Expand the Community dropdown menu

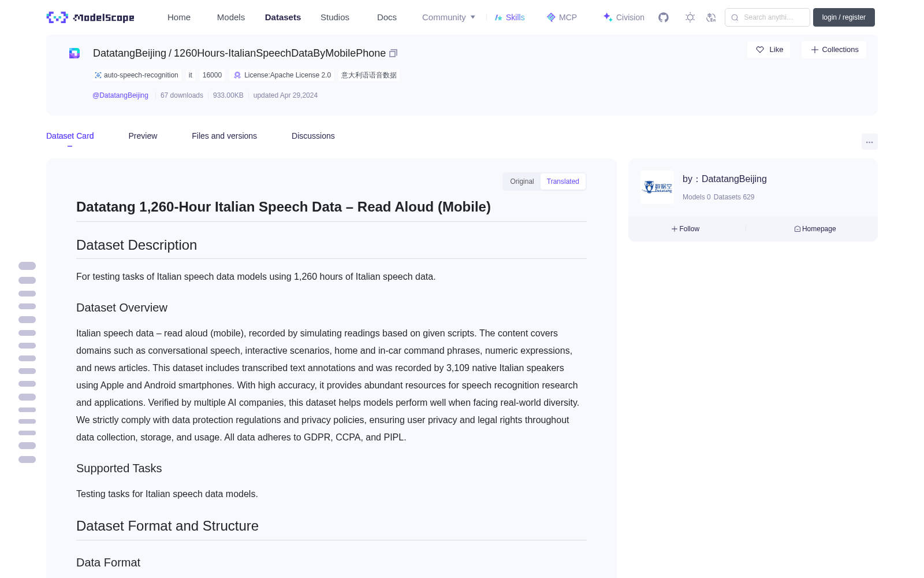[449, 17]
